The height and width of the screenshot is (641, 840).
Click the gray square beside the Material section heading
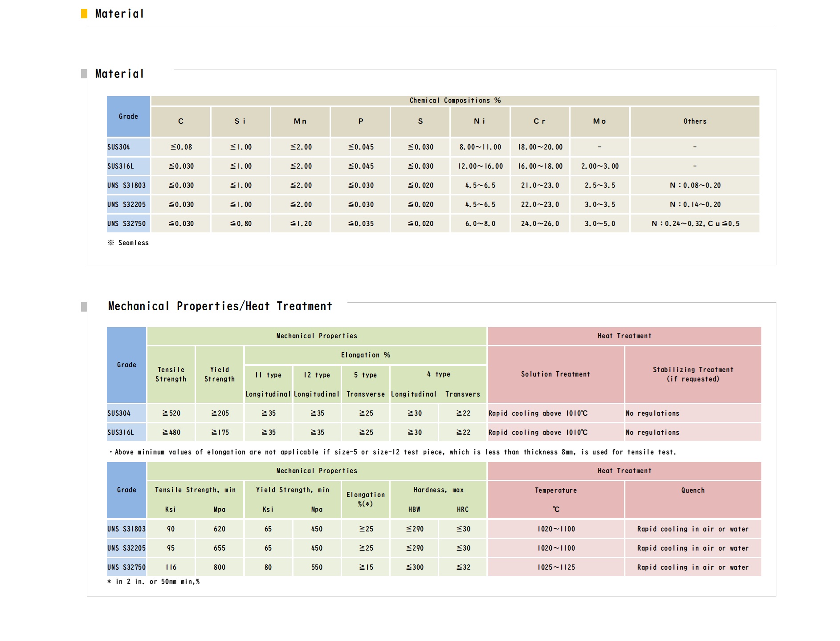coord(84,74)
